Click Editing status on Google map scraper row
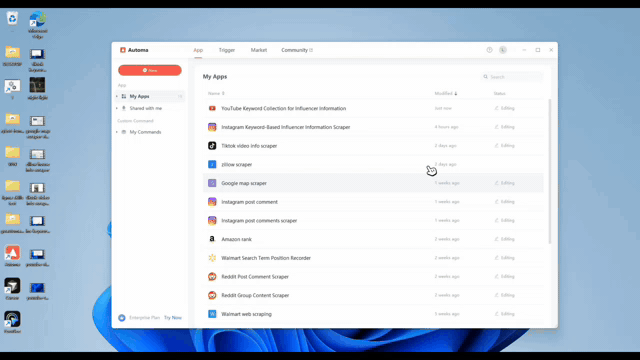The image size is (640, 360). pyautogui.click(x=504, y=183)
